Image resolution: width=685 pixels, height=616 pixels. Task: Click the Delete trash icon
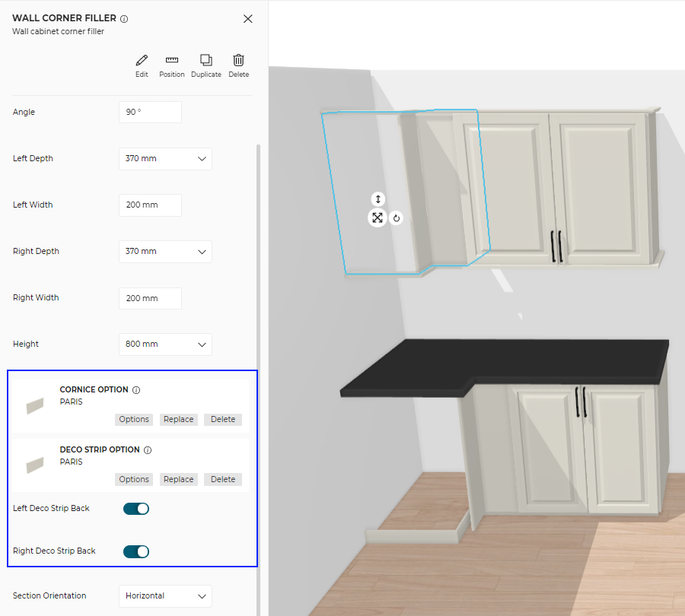click(238, 61)
